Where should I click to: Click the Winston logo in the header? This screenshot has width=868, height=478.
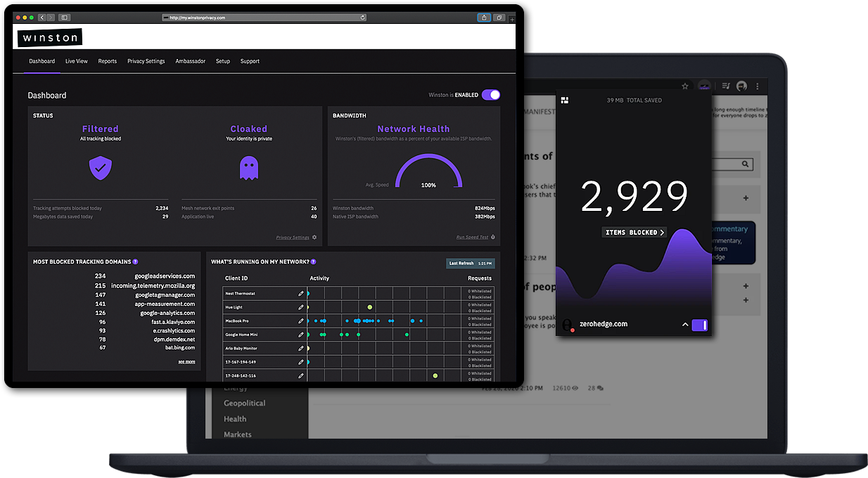(50, 37)
